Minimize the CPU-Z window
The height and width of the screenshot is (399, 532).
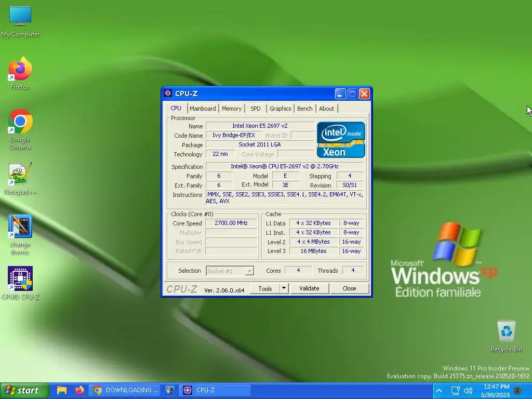click(x=340, y=94)
